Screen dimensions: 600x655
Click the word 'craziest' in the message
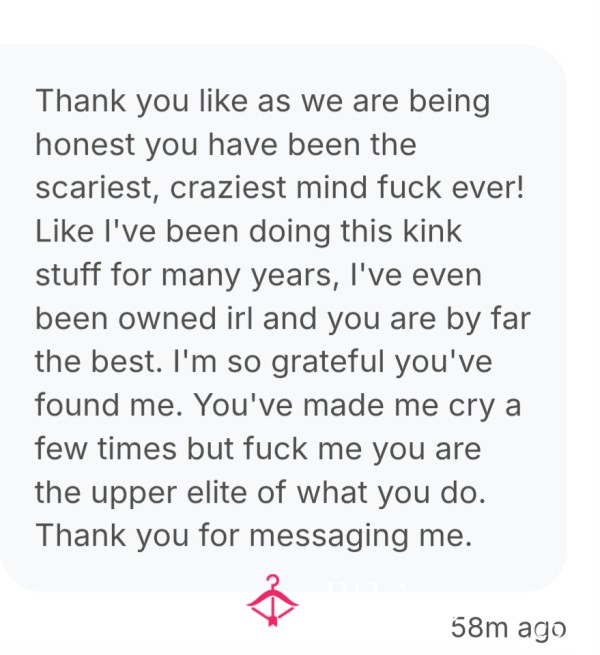click(228, 188)
